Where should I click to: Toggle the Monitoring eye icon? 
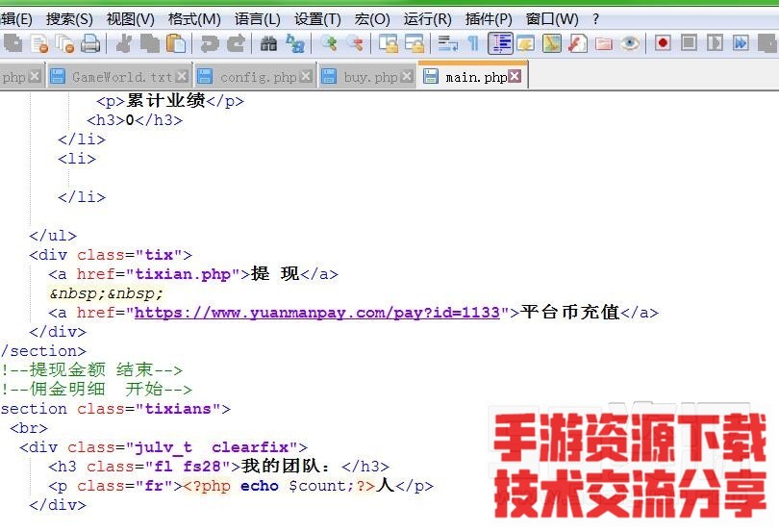630,43
